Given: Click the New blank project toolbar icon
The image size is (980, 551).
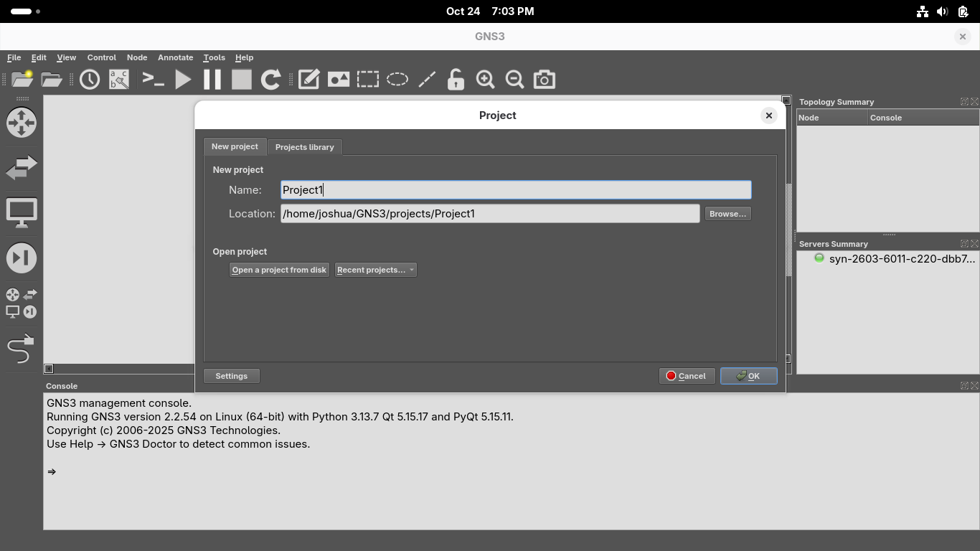Looking at the screenshot, I should point(22,80).
